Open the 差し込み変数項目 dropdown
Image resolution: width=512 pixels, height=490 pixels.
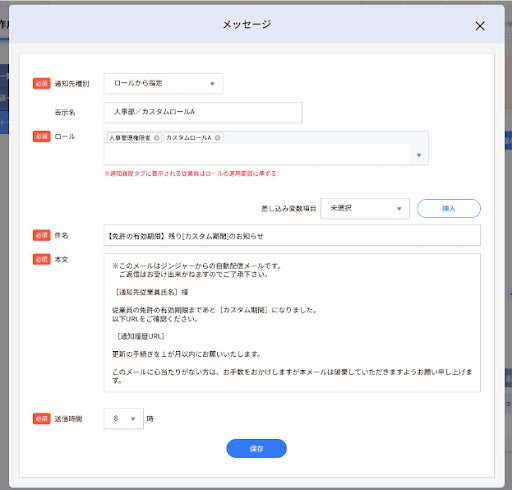(365, 209)
